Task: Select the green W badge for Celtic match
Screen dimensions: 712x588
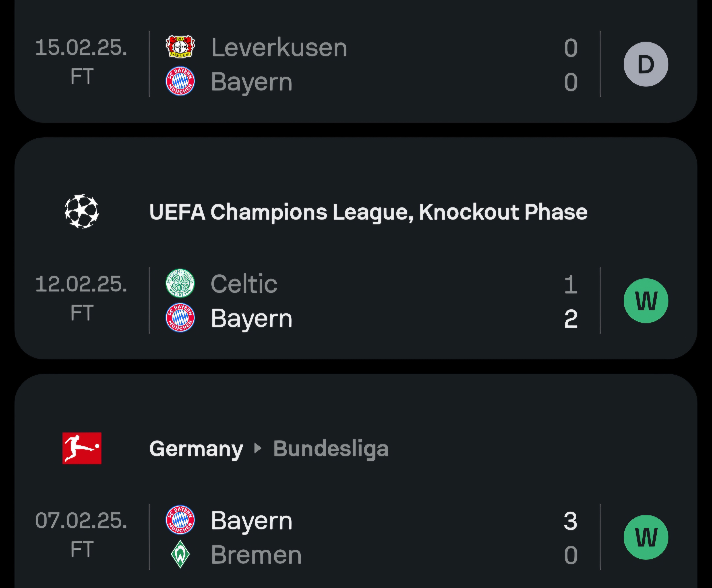Action: coord(646,301)
